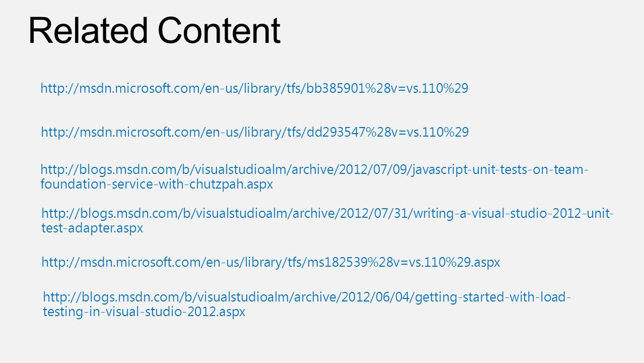Open the MSDN library bb385901 link

pos(254,89)
